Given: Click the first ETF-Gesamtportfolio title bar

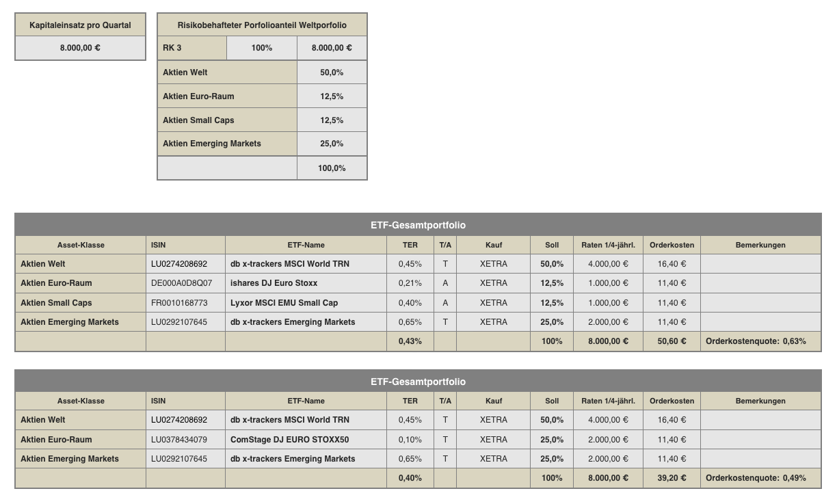Looking at the screenshot, I should [x=418, y=225].
